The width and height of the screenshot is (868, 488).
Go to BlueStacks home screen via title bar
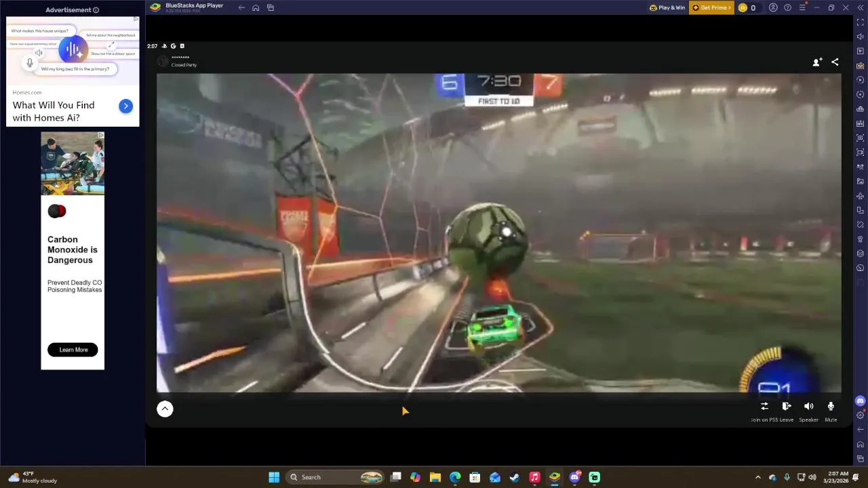(256, 7)
